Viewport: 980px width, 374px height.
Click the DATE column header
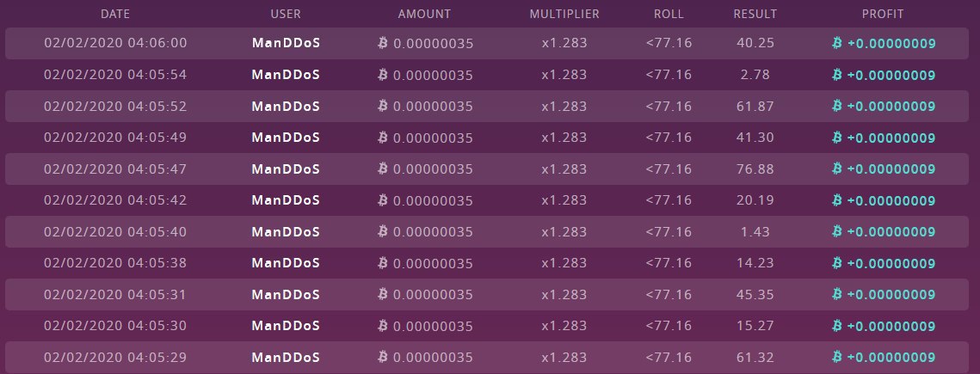115,14
